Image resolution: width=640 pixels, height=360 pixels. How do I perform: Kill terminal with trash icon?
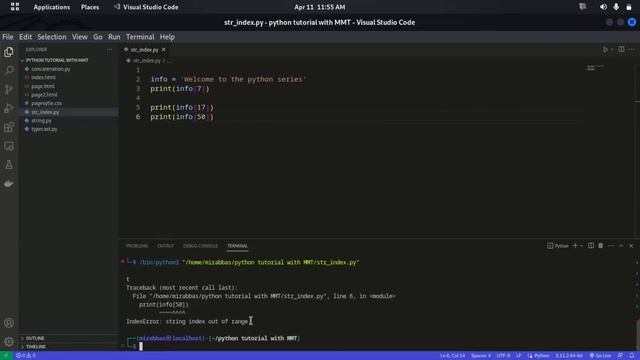point(600,246)
